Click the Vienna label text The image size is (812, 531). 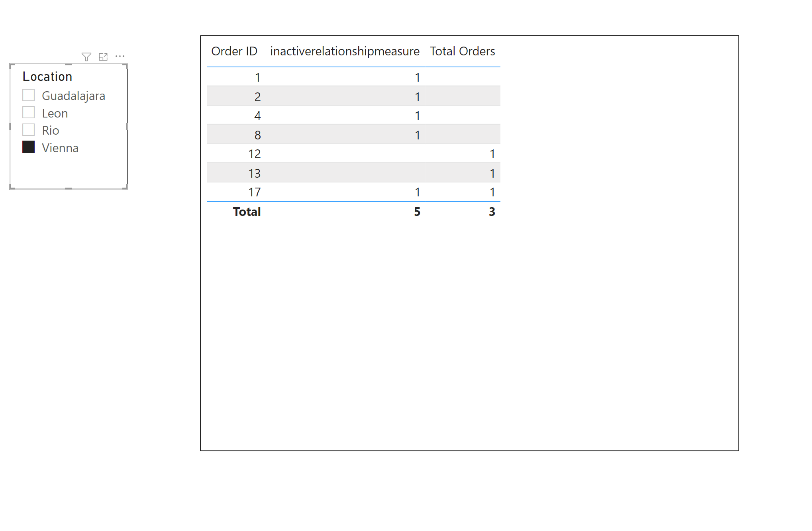(x=60, y=148)
